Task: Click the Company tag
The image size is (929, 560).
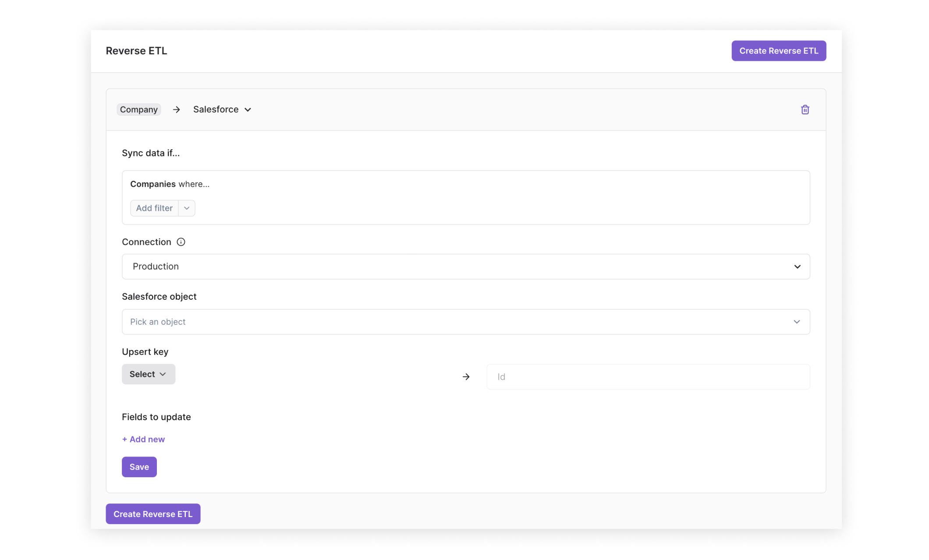Action: [x=138, y=110]
